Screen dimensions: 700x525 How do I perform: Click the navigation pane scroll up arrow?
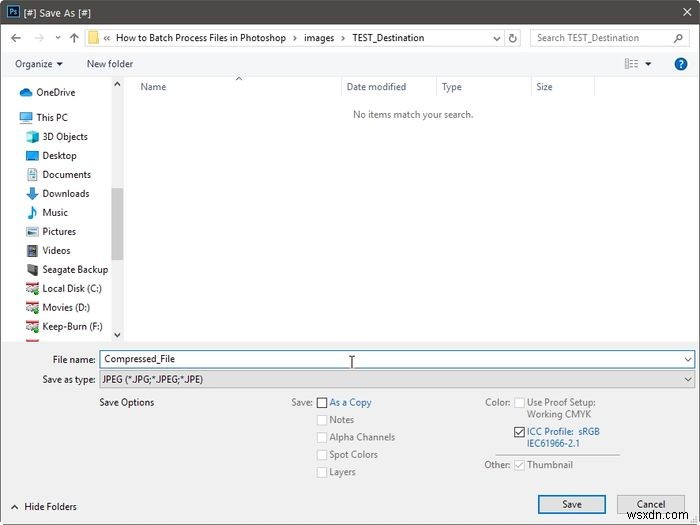coord(117,84)
